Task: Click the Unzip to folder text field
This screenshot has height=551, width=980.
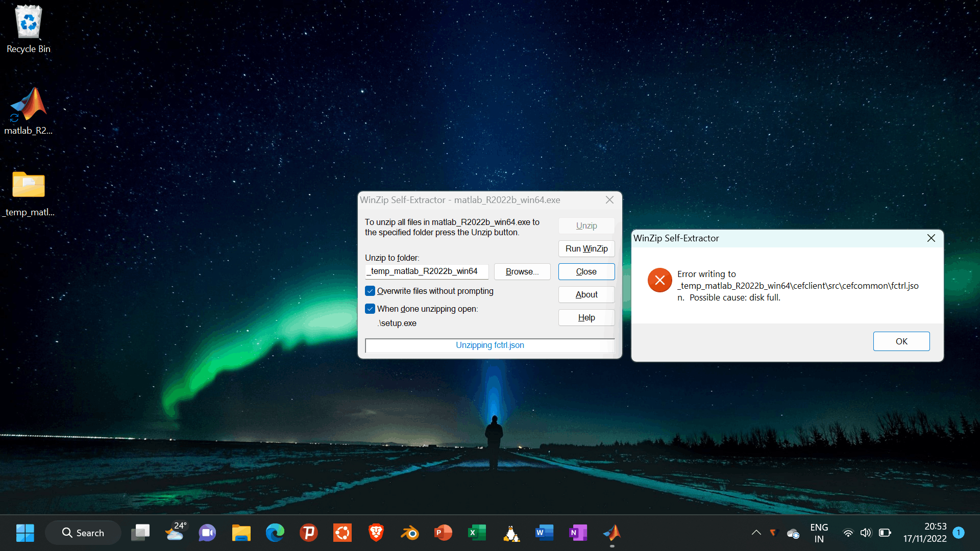Action: coord(426,271)
